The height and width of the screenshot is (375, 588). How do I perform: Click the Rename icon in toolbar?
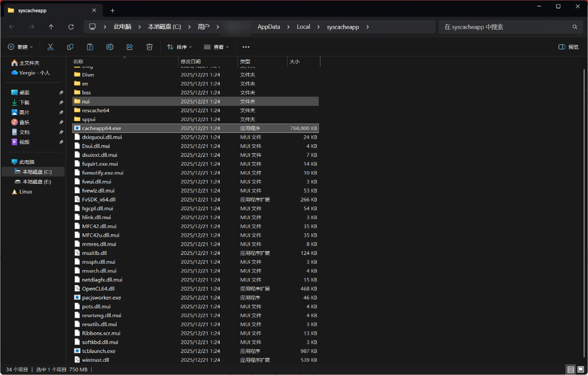coord(110,47)
